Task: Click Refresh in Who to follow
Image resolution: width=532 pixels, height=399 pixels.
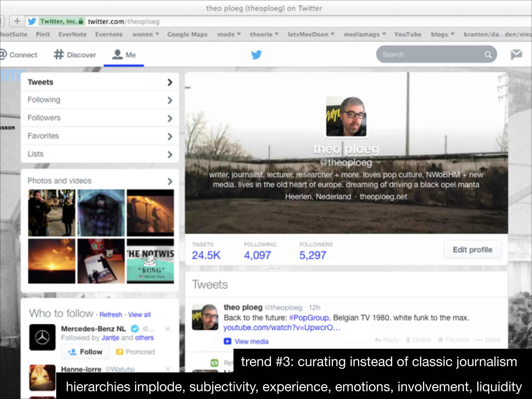Action: pyautogui.click(x=111, y=315)
